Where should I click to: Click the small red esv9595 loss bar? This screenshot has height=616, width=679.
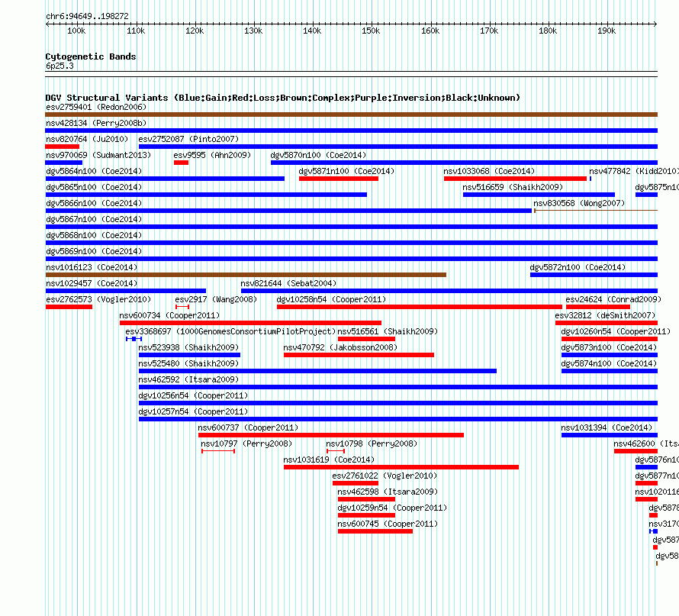point(181,163)
